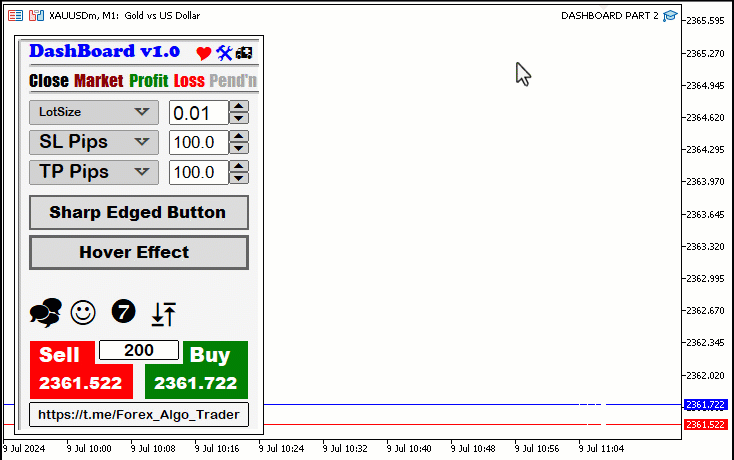Click DASHBOARD PART 2 text

point(609,16)
